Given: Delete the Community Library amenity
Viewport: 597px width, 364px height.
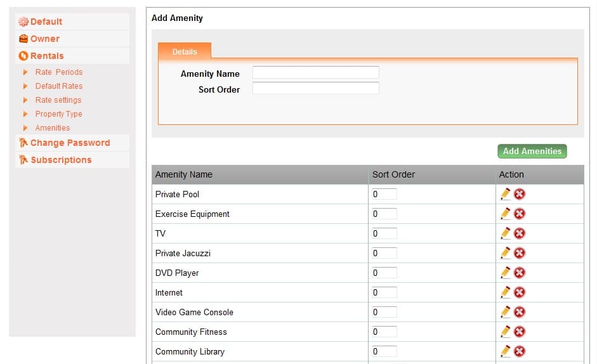Looking at the screenshot, I should (x=520, y=351).
